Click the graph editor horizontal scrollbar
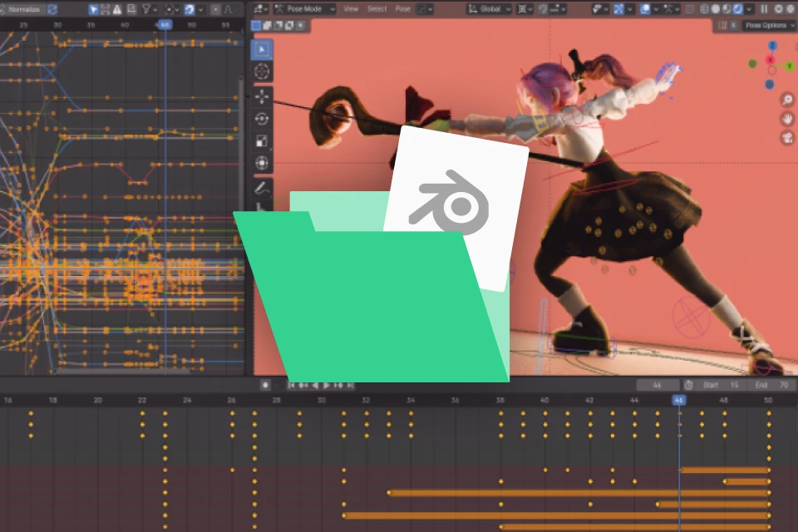 coord(125,371)
